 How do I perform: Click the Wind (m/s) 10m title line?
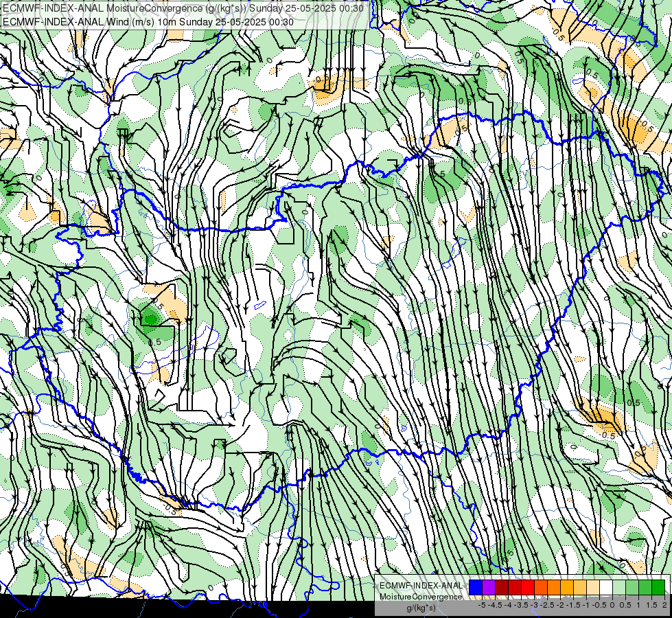(148, 22)
